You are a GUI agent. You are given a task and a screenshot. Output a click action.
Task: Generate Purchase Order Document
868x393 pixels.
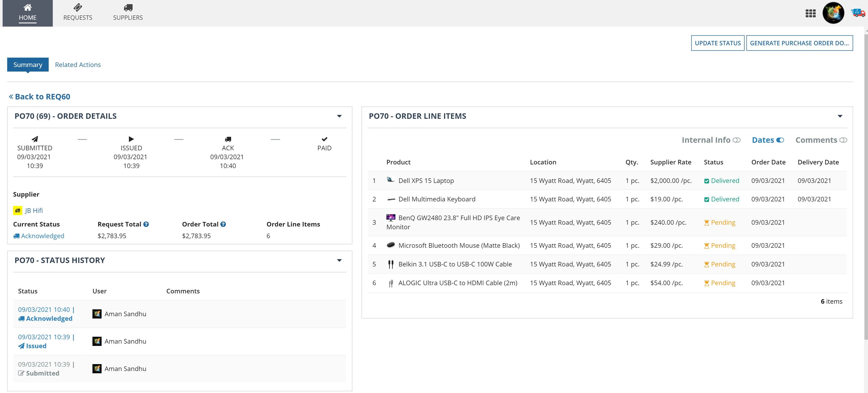(x=800, y=43)
